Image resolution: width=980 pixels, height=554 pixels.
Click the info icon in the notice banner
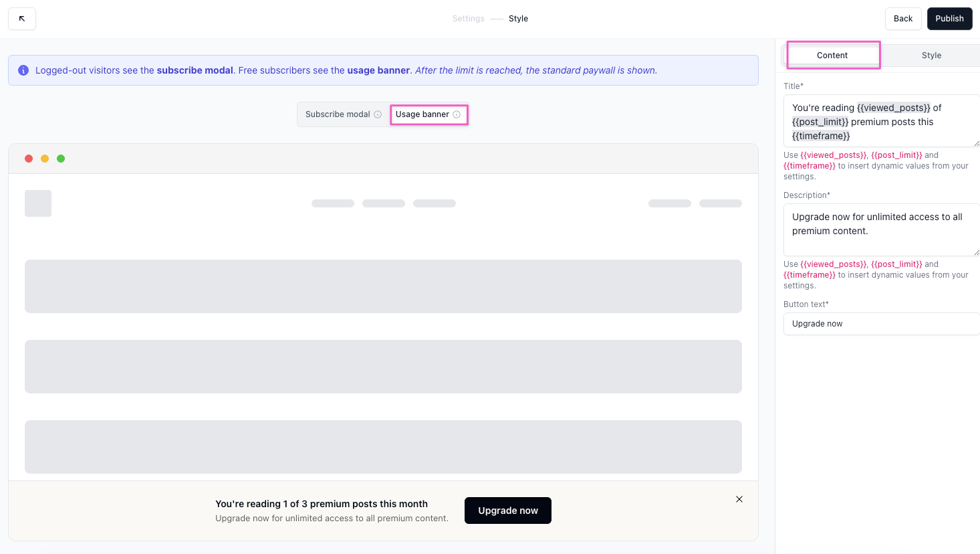(x=23, y=70)
